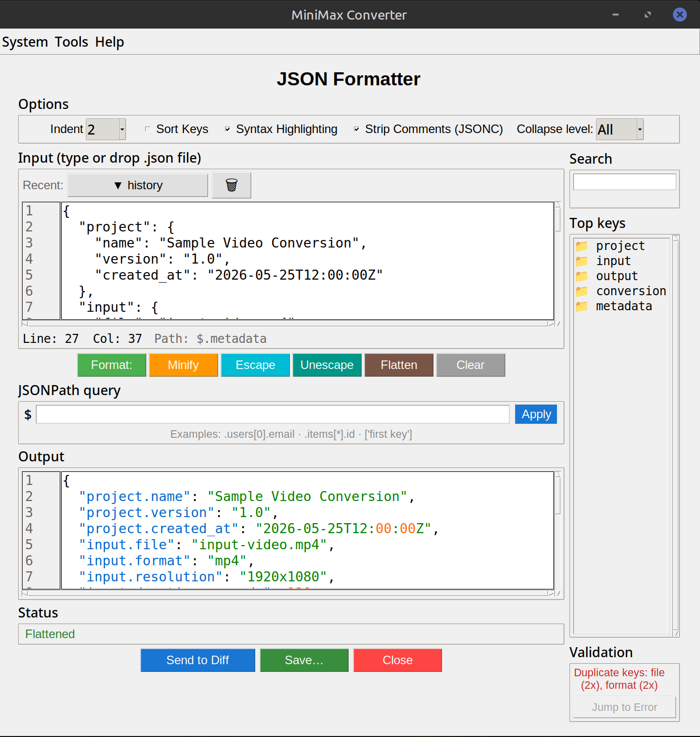Click the folder icon beside input key
This screenshot has width=700, height=737.
tap(582, 261)
